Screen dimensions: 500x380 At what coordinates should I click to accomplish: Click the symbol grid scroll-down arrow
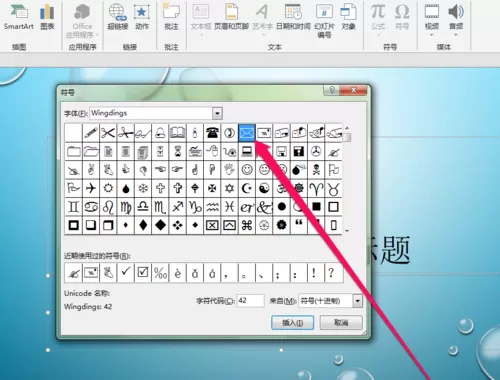pyautogui.click(x=347, y=231)
